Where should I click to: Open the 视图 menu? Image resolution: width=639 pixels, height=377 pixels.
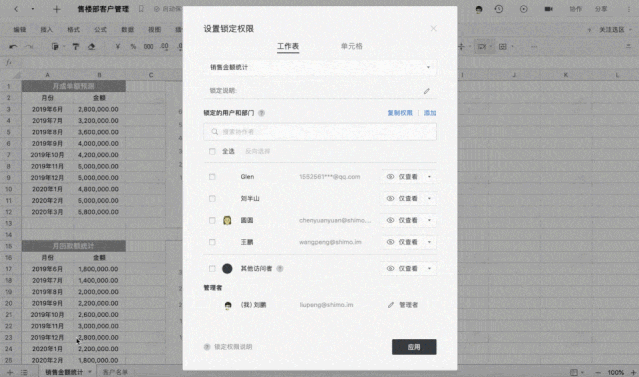154,29
